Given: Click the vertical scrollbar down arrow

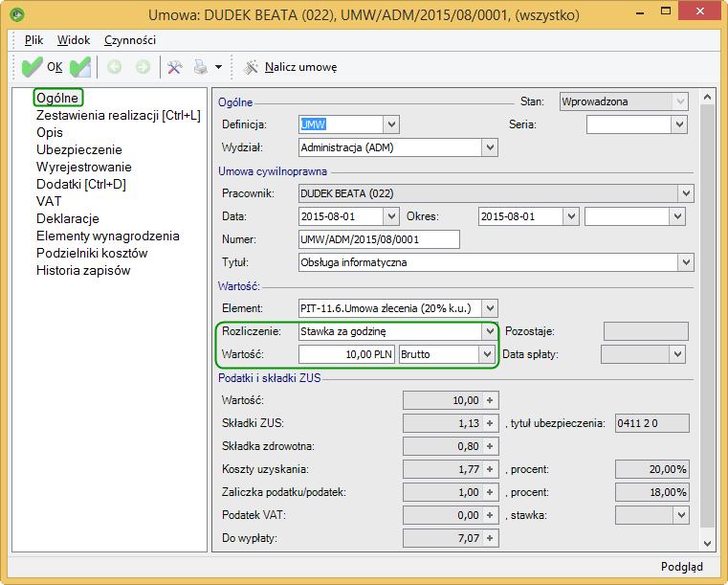Looking at the screenshot, I should [x=708, y=543].
